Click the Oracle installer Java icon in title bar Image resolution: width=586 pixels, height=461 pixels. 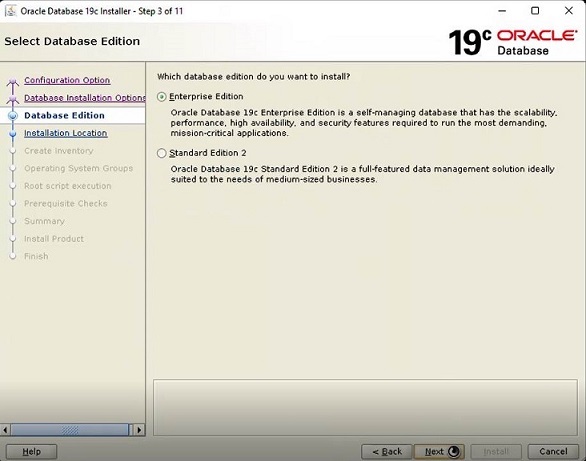pos(10,11)
